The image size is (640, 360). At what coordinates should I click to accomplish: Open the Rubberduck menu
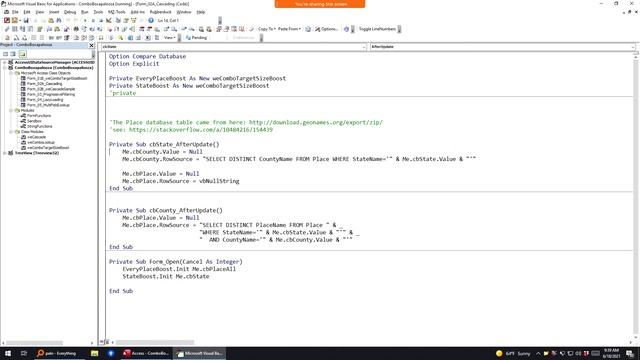tap(160, 12)
